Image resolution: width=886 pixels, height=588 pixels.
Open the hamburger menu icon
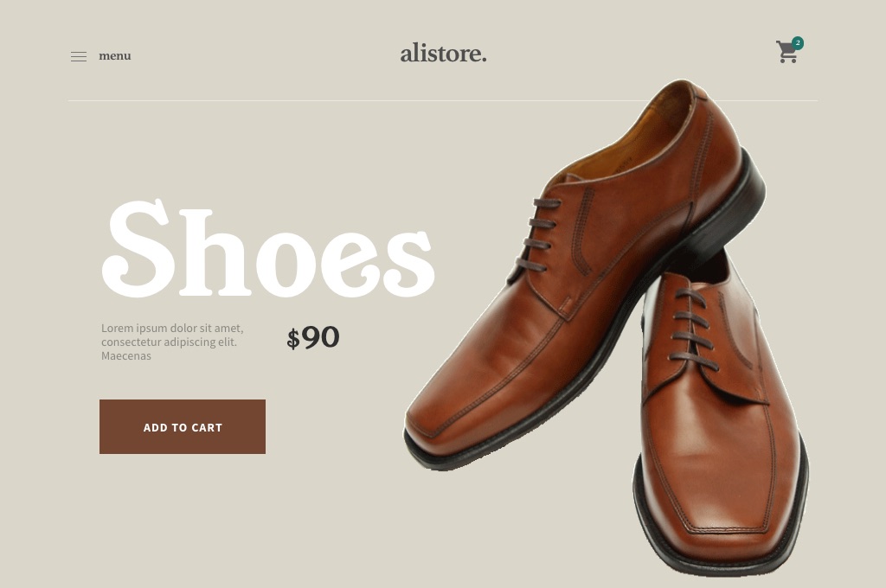(x=79, y=56)
